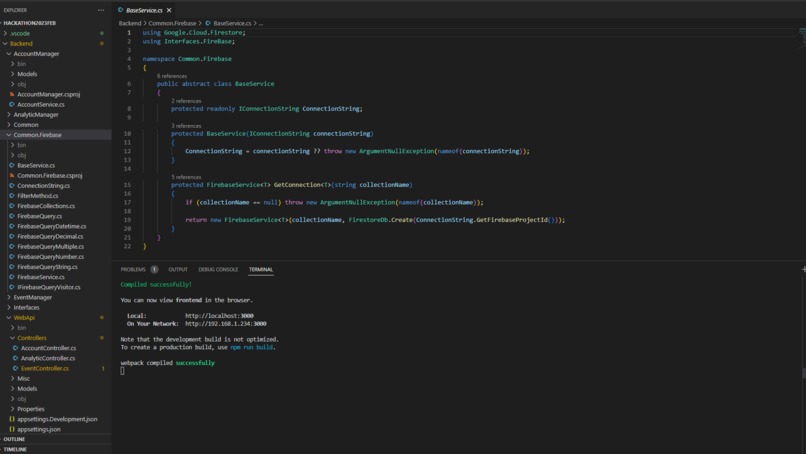806x454 pixels.
Task: Close the BaseService.cs editor tab
Action: [169, 10]
